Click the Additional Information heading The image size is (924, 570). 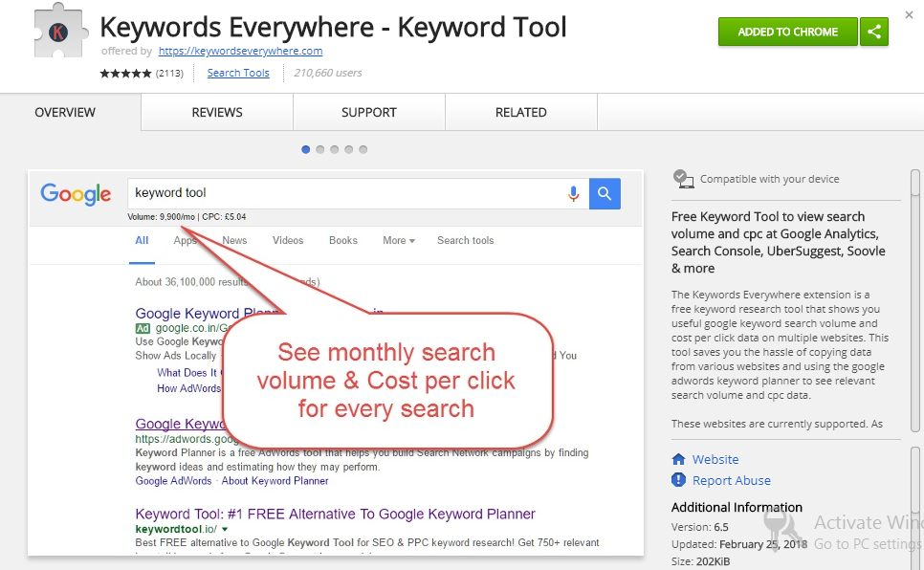point(737,508)
